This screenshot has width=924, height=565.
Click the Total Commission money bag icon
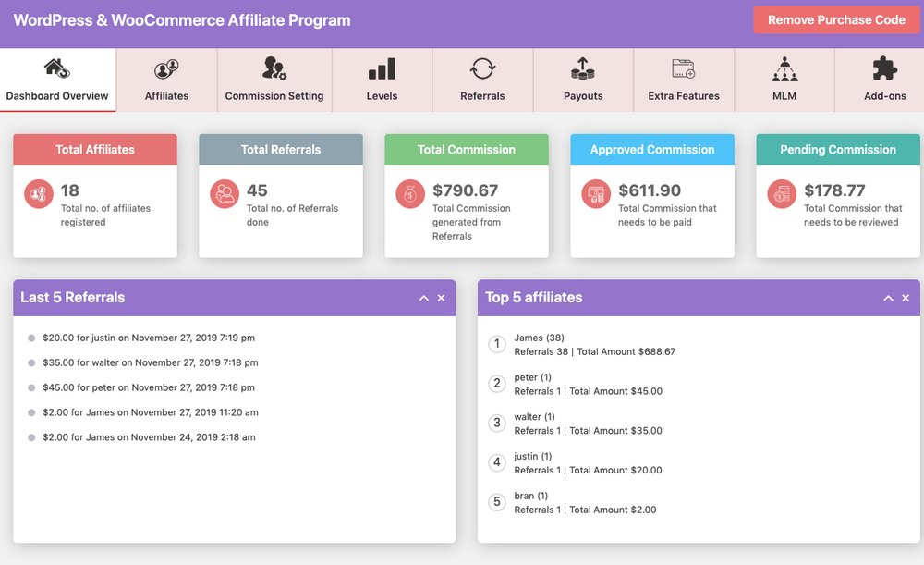point(410,193)
